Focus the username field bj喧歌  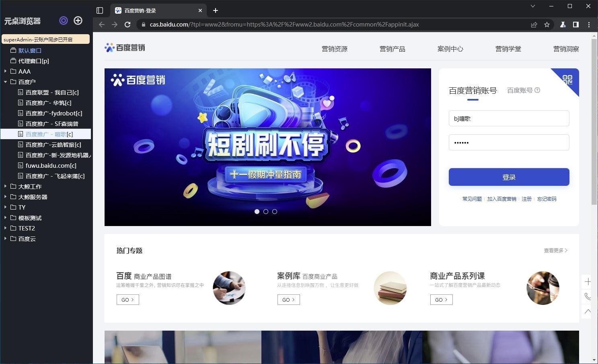tap(509, 118)
